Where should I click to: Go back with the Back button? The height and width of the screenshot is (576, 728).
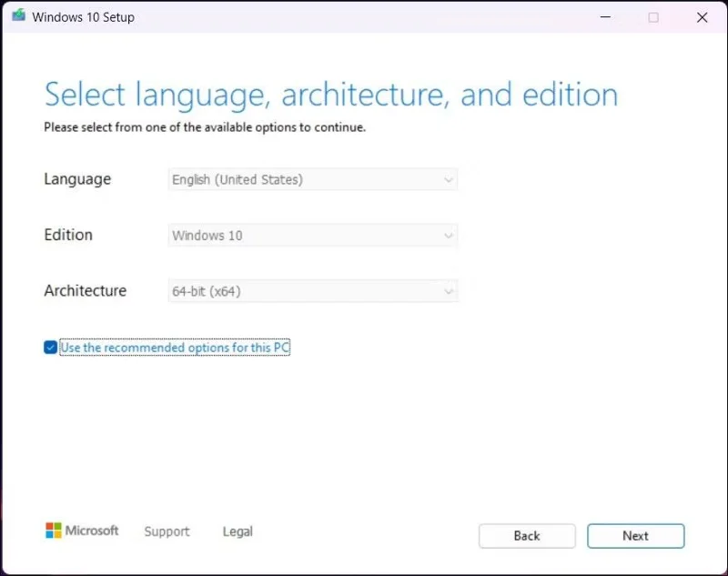tap(527, 536)
